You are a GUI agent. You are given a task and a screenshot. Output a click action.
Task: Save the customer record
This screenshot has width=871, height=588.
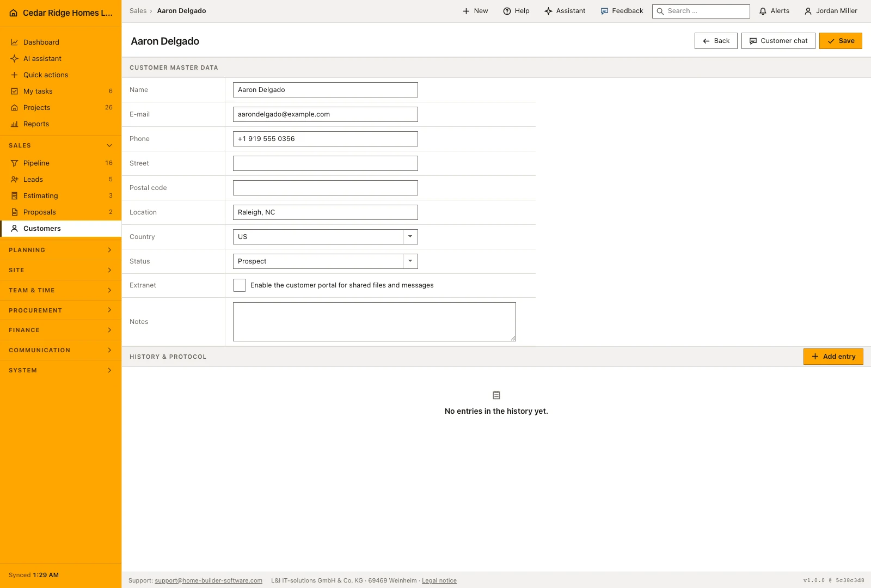tap(841, 41)
